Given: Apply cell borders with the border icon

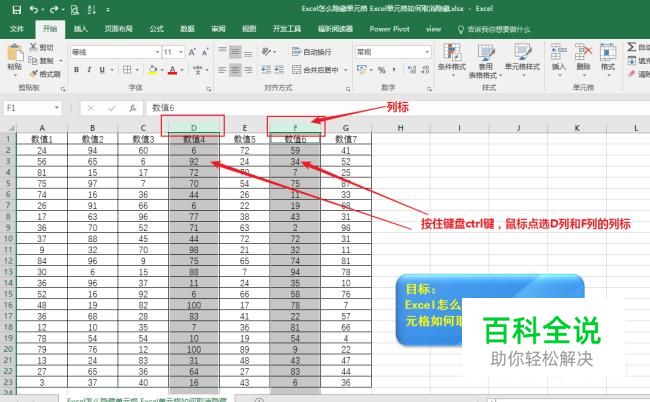Looking at the screenshot, I should coord(127,70).
